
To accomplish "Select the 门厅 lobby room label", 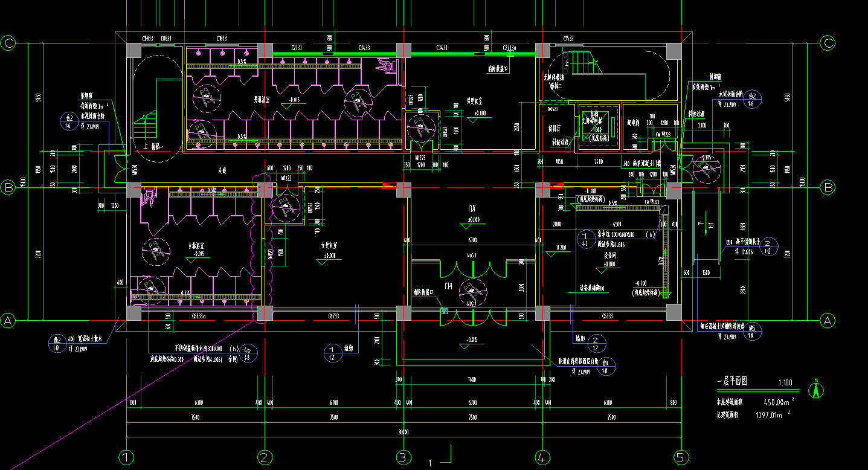I will coord(473,208).
